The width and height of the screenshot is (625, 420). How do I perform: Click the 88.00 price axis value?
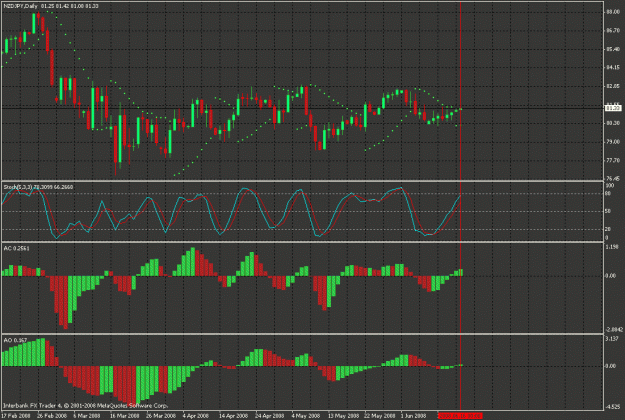click(613, 12)
